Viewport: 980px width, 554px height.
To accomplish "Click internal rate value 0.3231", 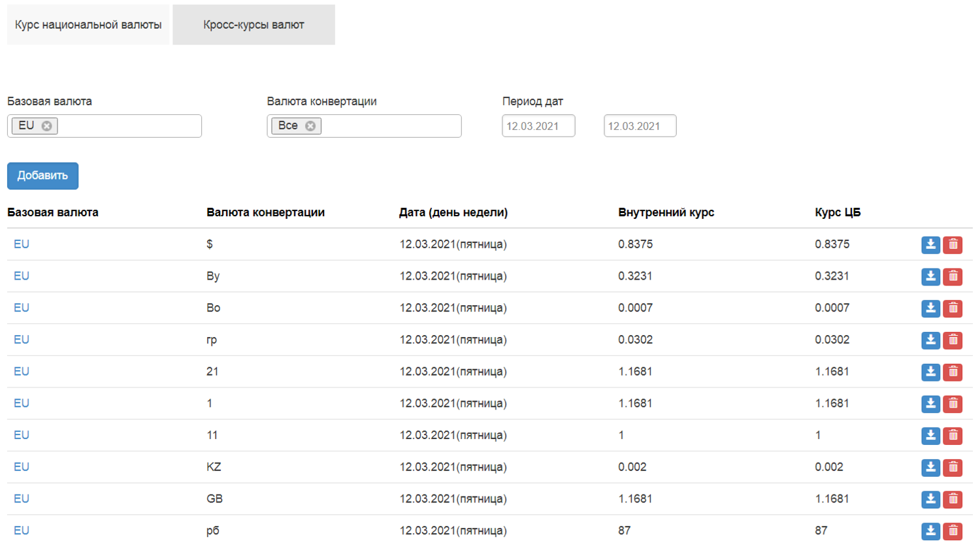I will [635, 276].
